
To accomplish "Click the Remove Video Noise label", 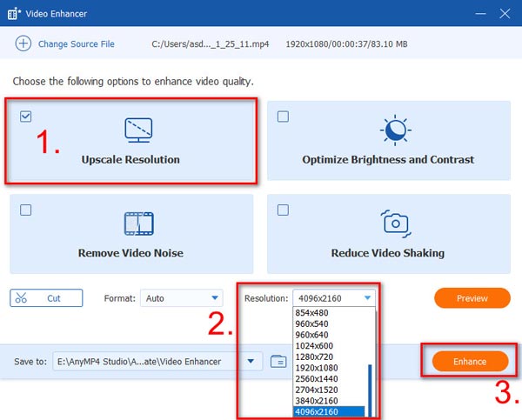I will click(130, 253).
